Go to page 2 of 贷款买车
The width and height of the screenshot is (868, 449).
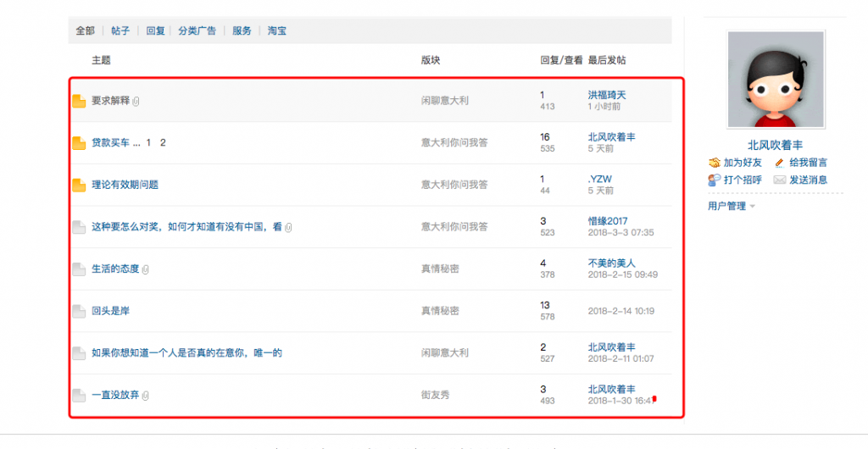(163, 142)
